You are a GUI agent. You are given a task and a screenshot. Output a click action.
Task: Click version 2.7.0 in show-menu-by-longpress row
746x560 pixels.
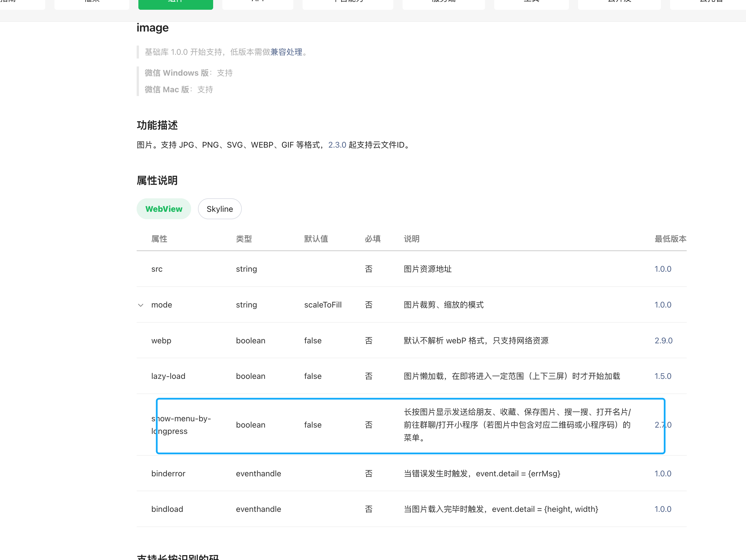point(663,425)
